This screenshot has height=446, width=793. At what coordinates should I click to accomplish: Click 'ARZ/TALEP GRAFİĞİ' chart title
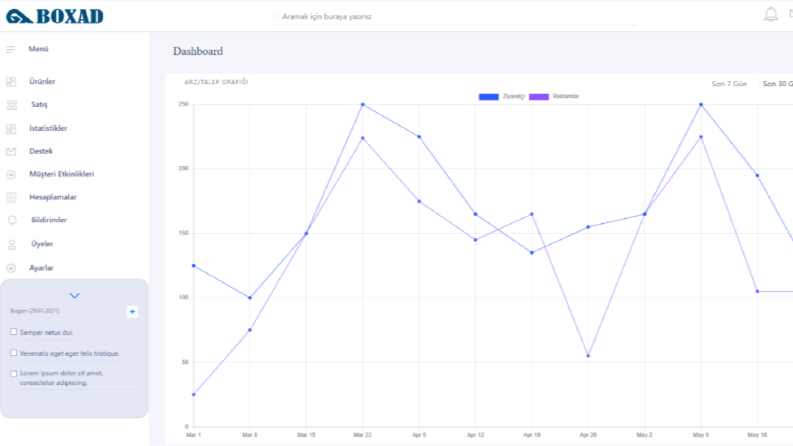[x=216, y=82]
